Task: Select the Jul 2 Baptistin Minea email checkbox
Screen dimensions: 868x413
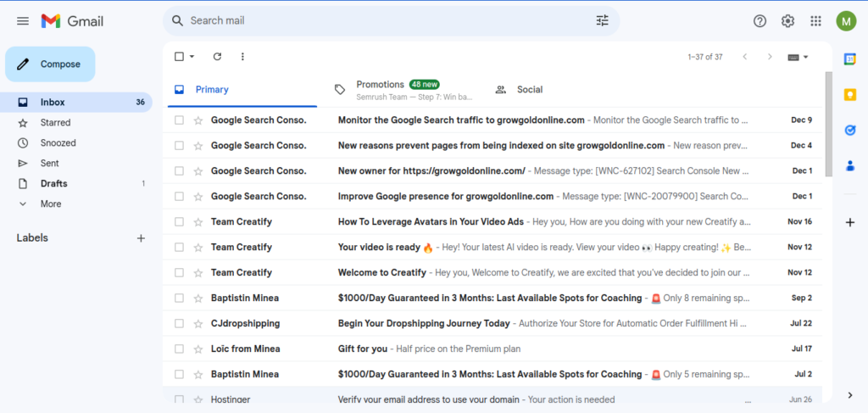Action: pyautogui.click(x=179, y=374)
